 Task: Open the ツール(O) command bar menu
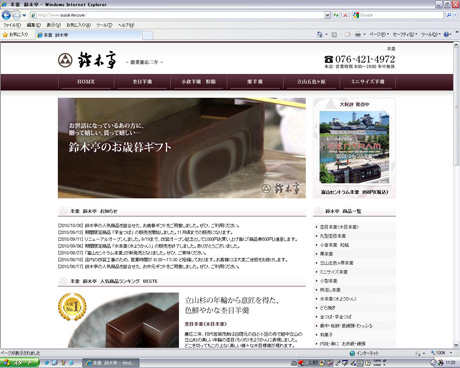431,35
